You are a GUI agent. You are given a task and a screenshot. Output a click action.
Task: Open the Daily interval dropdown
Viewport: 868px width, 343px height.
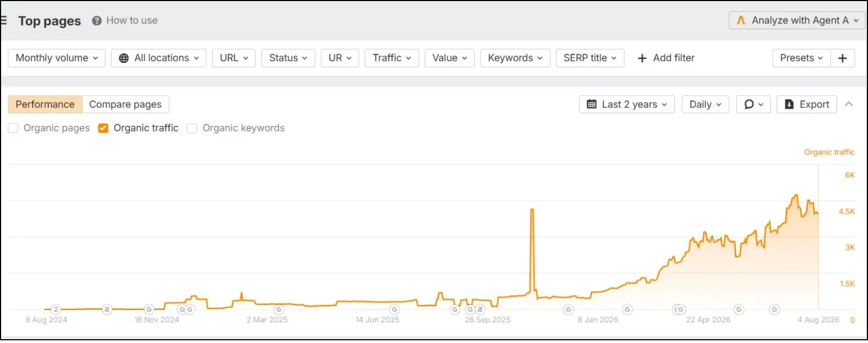(705, 104)
